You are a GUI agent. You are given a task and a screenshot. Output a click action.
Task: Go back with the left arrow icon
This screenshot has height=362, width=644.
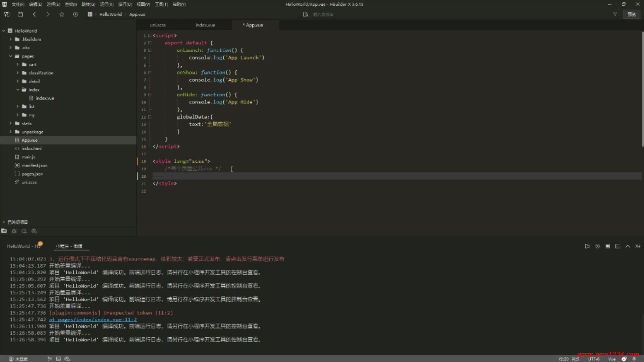pyautogui.click(x=34, y=14)
